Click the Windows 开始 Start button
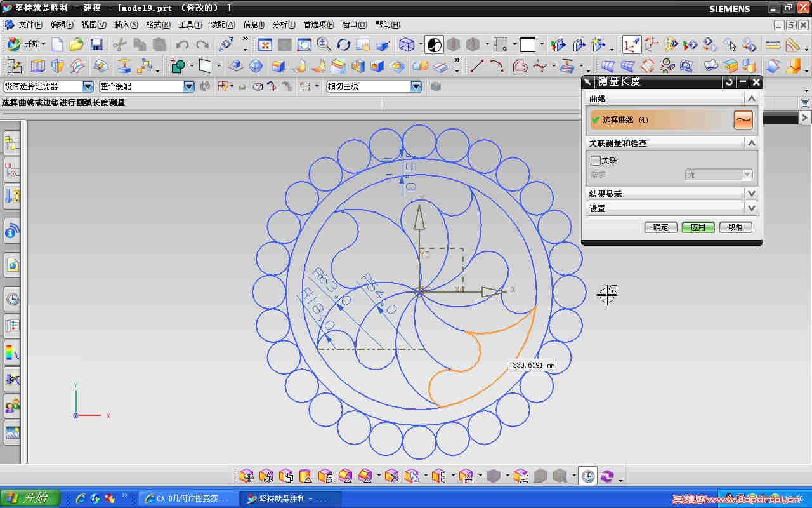The height and width of the screenshot is (508, 812). tap(30, 498)
